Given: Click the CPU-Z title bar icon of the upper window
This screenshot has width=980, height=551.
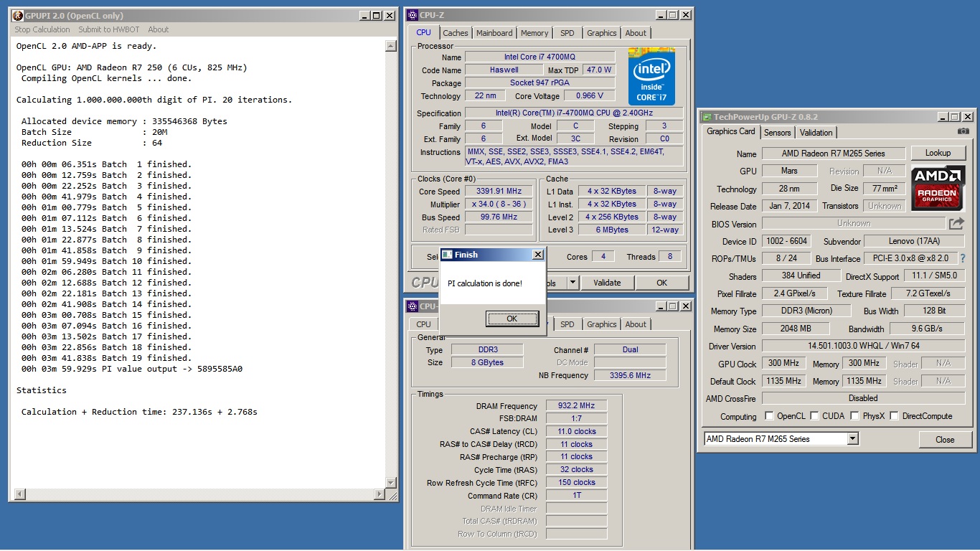Looking at the screenshot, I should pos(413,14).
